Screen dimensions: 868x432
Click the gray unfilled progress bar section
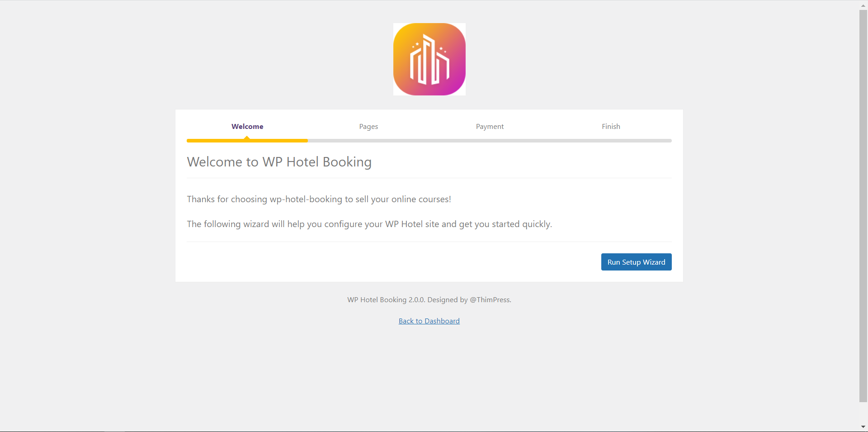[490, 141]
